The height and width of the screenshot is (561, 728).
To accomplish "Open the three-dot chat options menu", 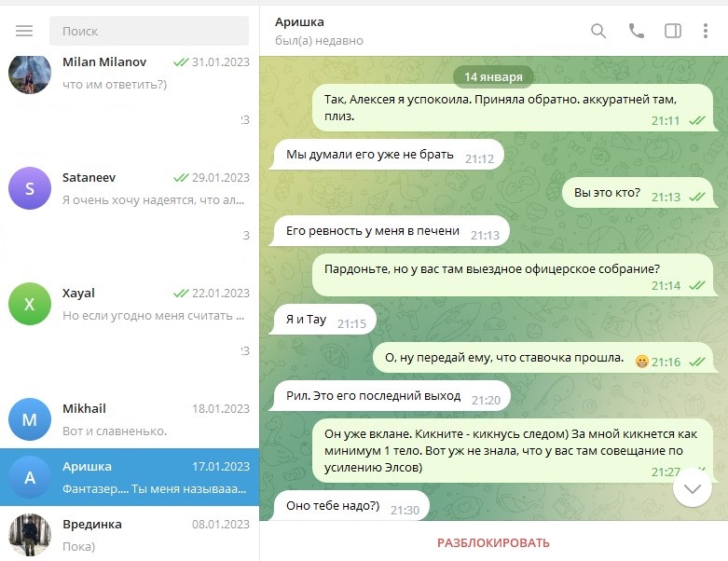I will click(706, 31).
